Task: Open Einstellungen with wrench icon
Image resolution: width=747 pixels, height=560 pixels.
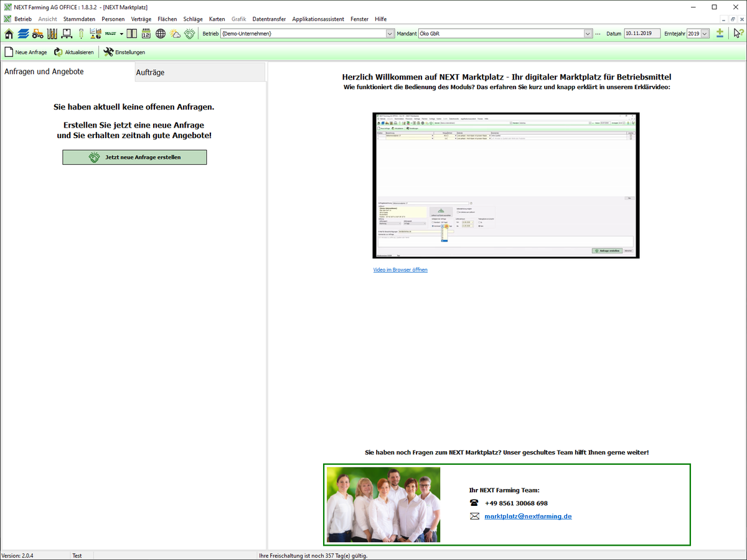Action: tap(125, 52)
